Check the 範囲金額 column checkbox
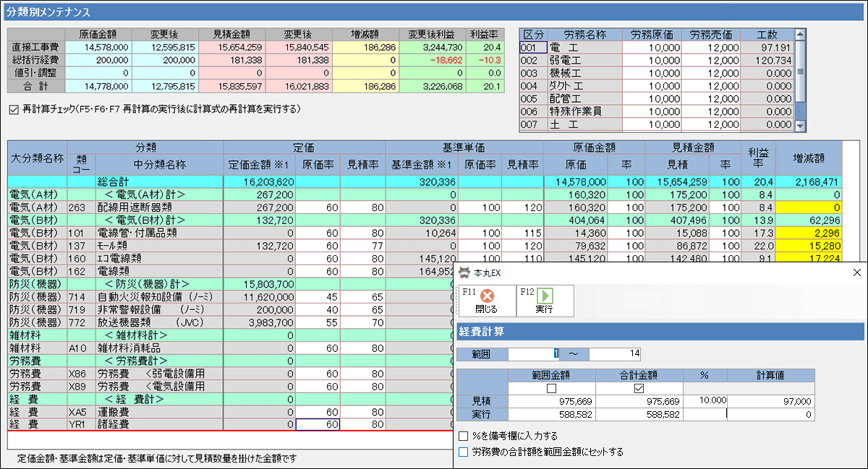868x469 pixels. 552,389
